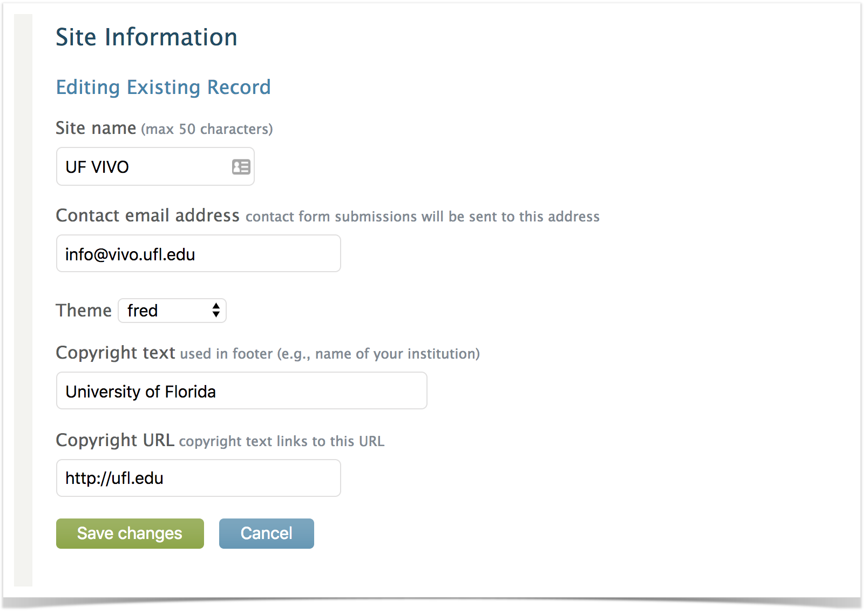Click the contact email address input field

click(x=198, y=254)
